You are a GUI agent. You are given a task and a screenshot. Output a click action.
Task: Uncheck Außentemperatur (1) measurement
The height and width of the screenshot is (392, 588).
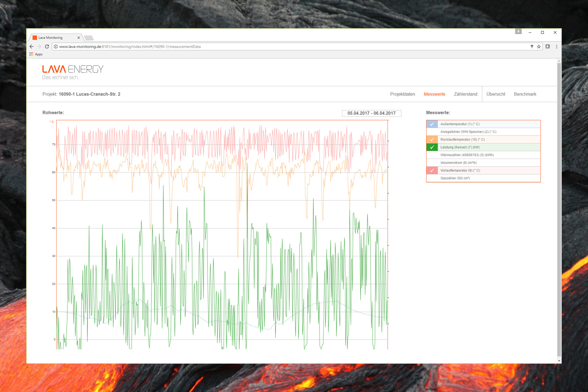(432, 124)
